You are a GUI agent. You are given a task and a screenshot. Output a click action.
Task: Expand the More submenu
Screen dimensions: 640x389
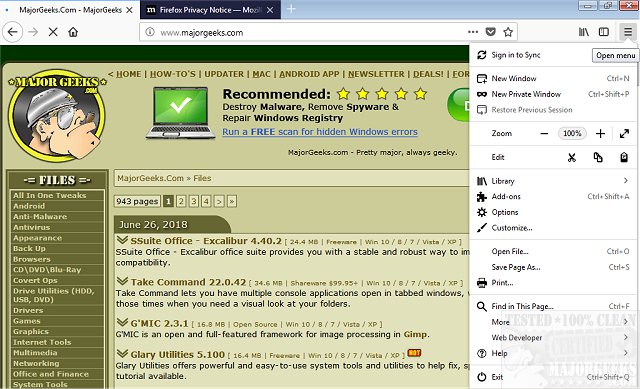tap(553, 322)
